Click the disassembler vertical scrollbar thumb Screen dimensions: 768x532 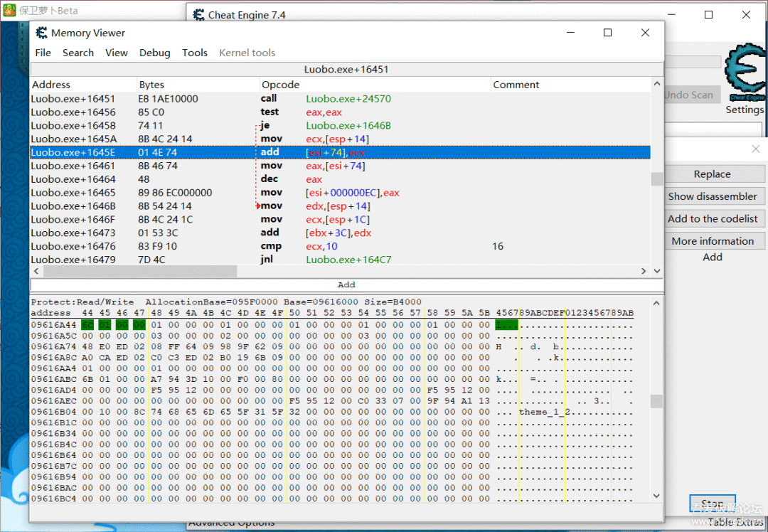657,179
